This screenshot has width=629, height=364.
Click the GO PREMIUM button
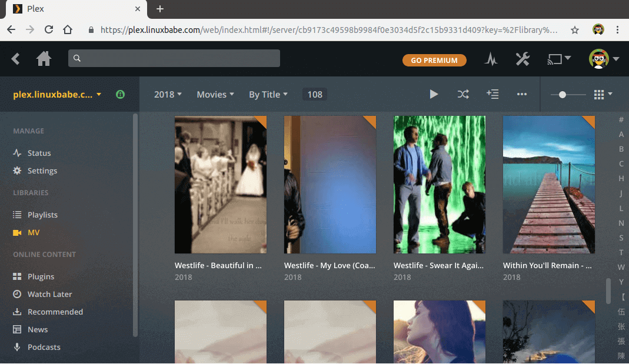click(x=434, y=60)
